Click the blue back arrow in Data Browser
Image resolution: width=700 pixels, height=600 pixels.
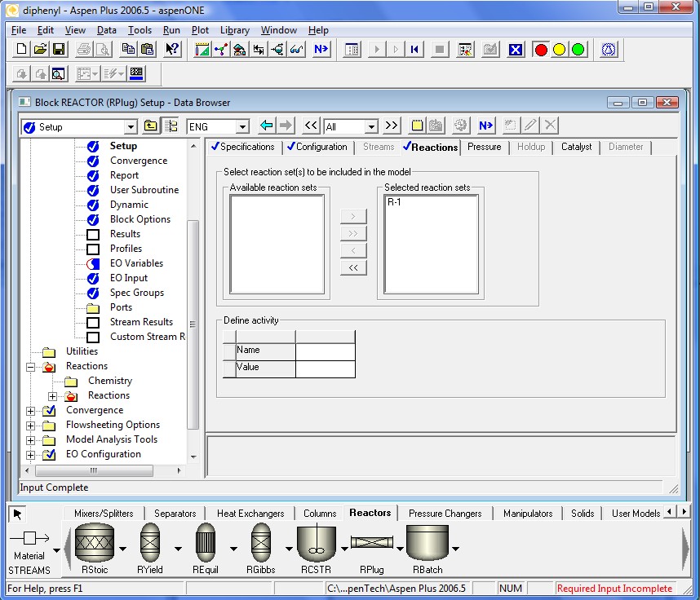click(266, 126)
